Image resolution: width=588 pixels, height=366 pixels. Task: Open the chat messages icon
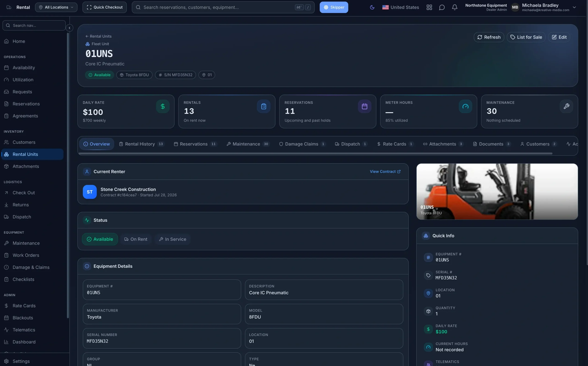(442, 7)
